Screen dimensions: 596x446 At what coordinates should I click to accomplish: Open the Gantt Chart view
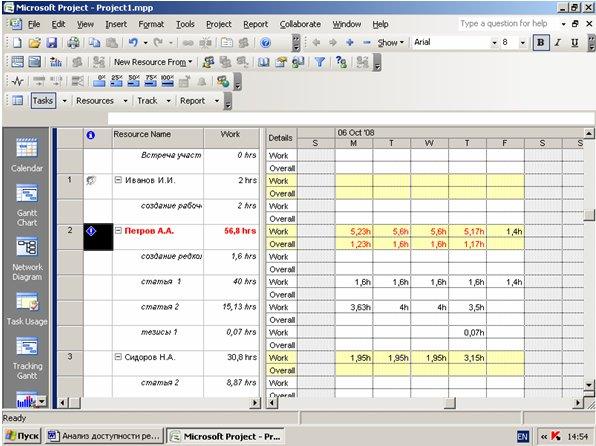pos(27,205)
